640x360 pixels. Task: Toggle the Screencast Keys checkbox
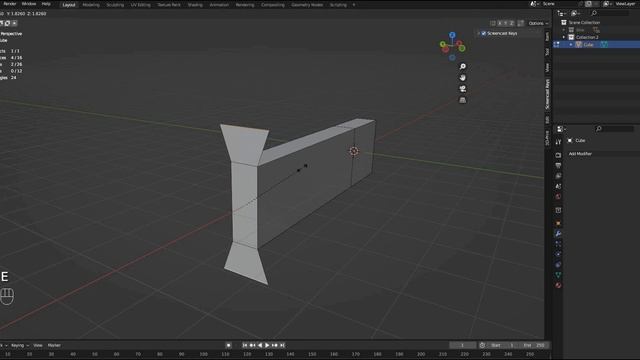click(x=484, y=33)
